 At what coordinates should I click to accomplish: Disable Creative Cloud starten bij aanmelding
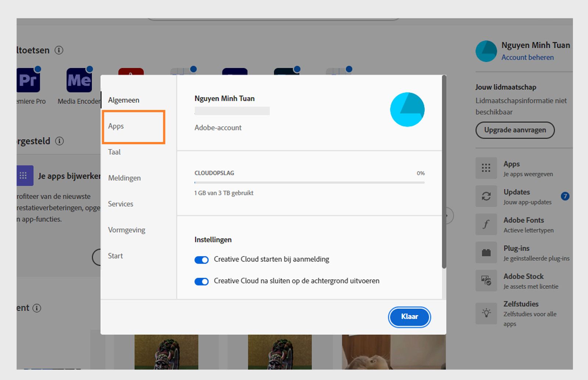pyautogui.click(x=201, y=260)
